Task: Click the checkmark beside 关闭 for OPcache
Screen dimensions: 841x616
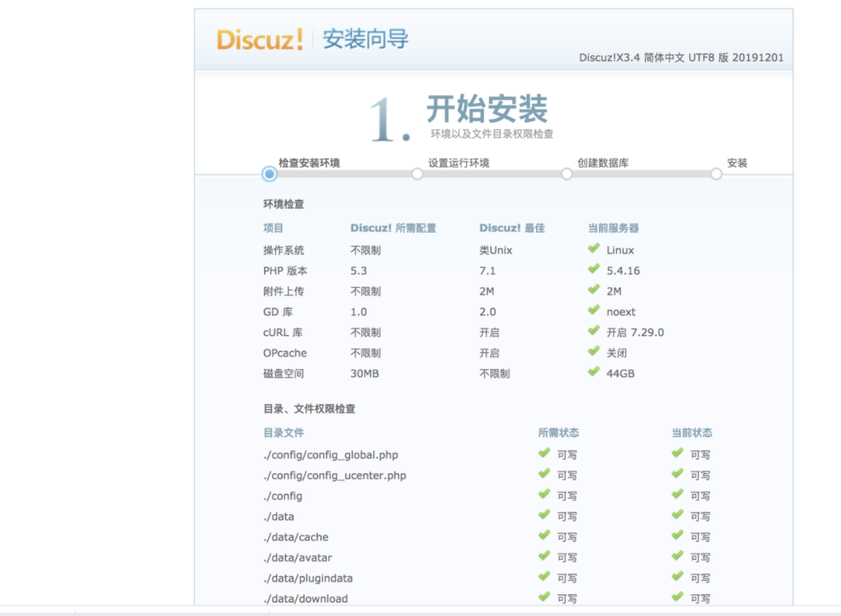Action: 594,351
